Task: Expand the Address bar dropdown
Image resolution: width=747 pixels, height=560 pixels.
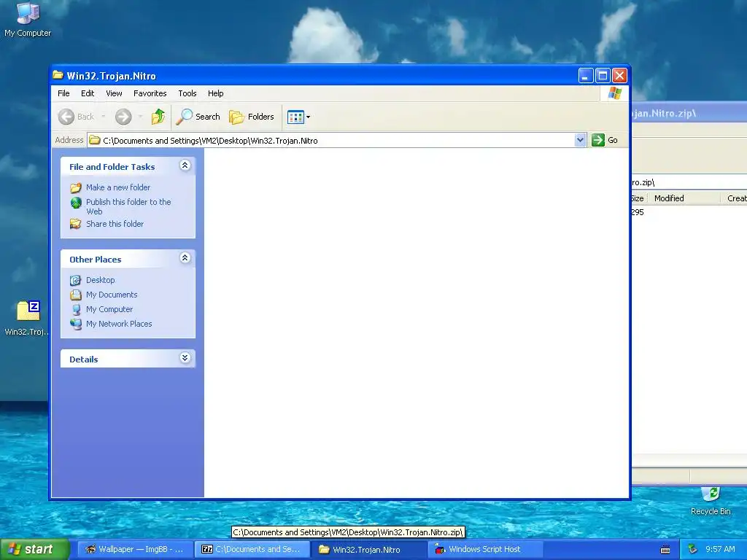Action: pyautogui.click(x=580, y=140)
